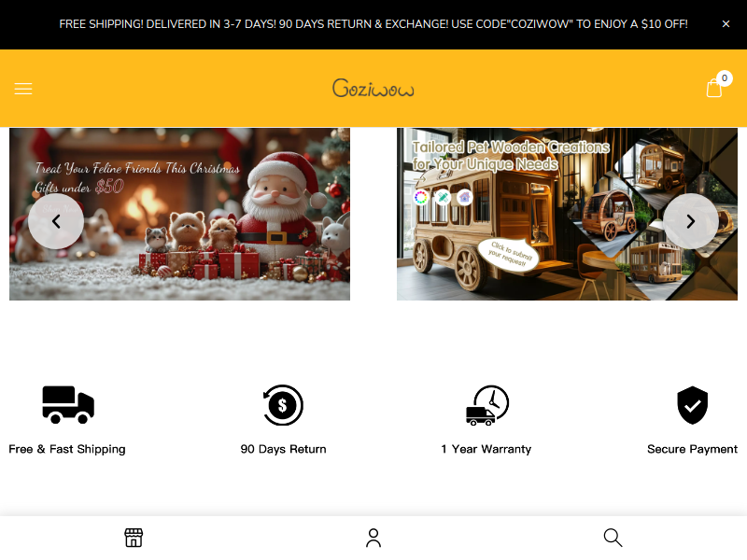Open the account profile icon
The image size is (747, 560).
pyautogui.click(x=373, y=538)
